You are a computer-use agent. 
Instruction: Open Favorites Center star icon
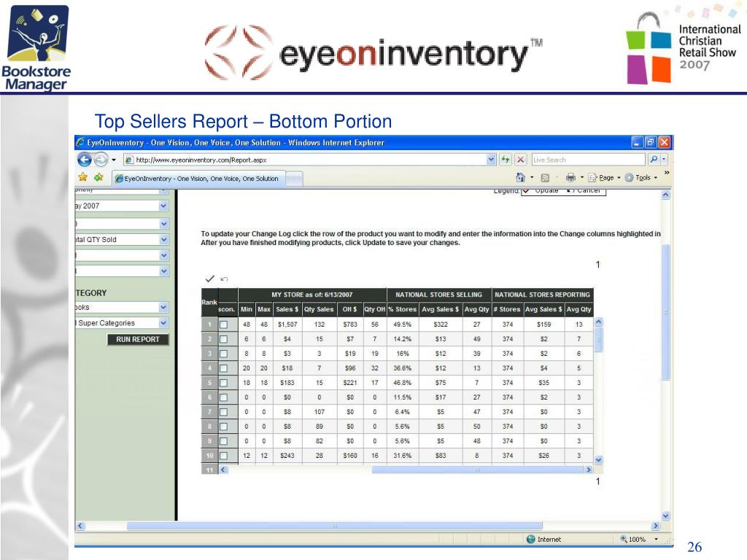click(x=83, y=177)
